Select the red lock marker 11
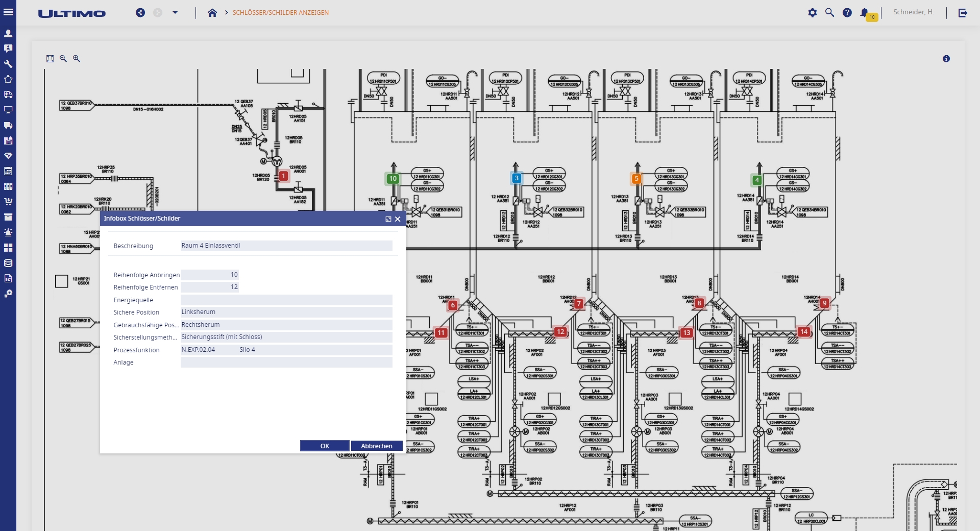980x531 pixels. pyautogui.click(x=441, y=333)
